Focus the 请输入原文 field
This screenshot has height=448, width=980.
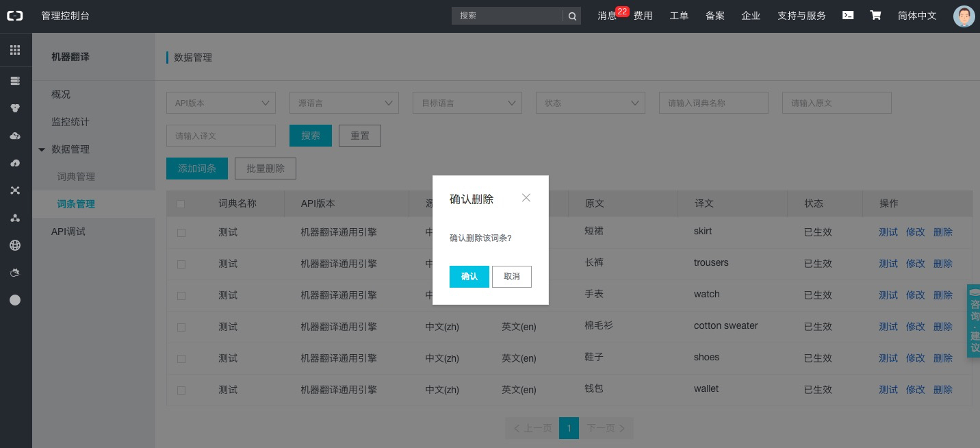point(837,103)
